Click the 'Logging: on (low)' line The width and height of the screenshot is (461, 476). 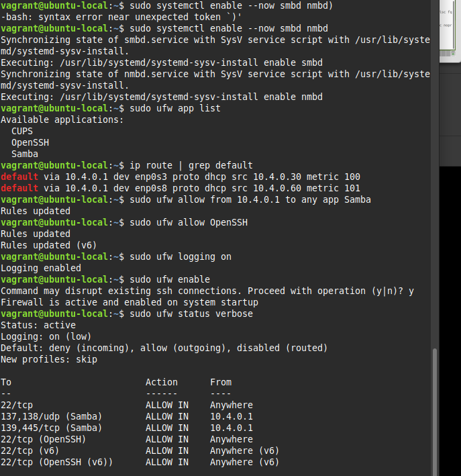(x=46, y=336)
